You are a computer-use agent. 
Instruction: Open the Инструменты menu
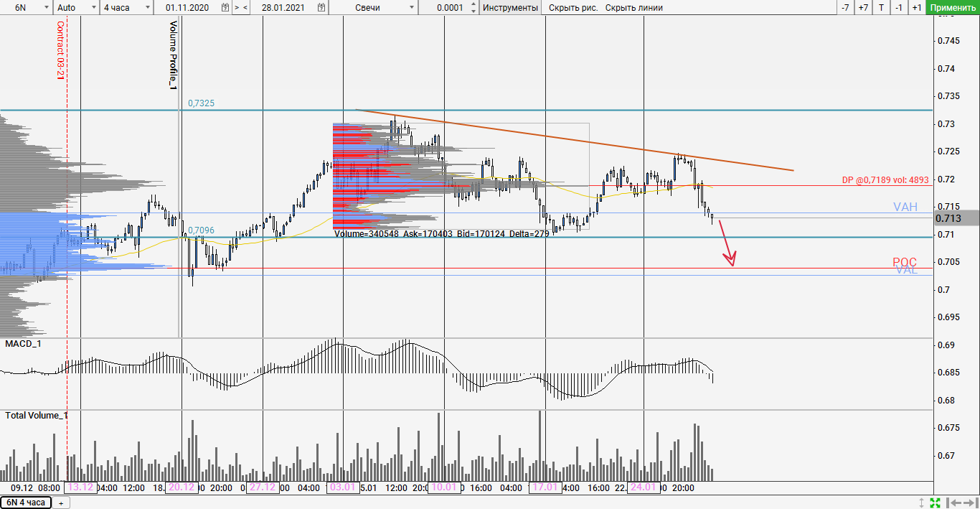click(510, 8)
